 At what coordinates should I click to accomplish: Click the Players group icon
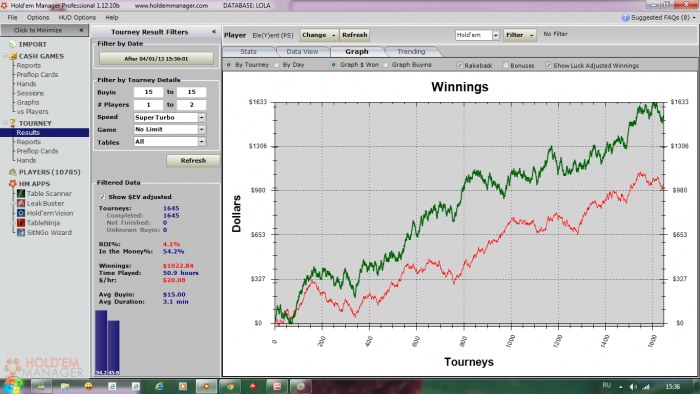point(12,172)
